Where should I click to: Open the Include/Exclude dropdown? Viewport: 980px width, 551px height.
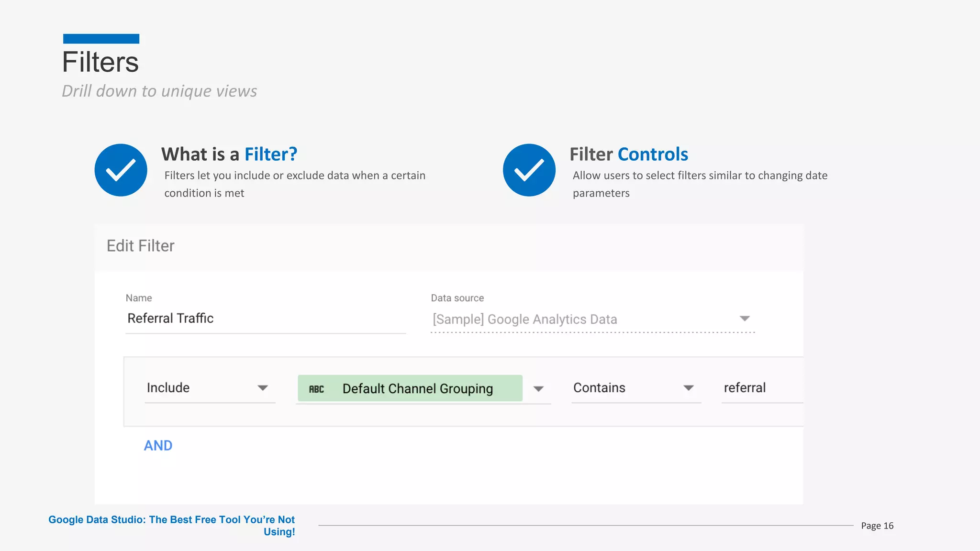click(210, 388)
